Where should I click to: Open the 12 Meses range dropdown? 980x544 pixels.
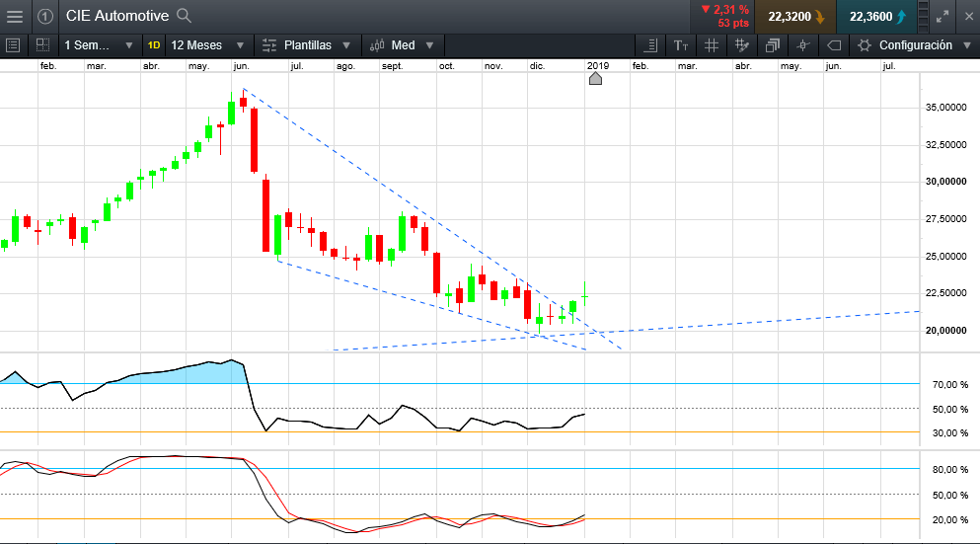click(x=207, y=45)
